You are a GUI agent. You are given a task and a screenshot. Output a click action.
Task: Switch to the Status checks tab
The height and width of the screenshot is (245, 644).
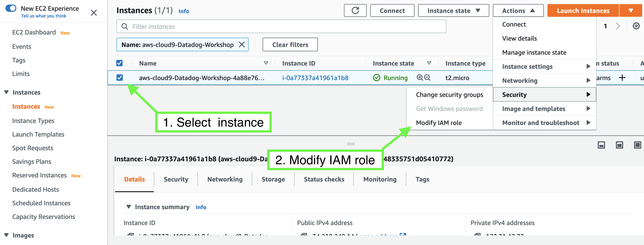[324, 179]
